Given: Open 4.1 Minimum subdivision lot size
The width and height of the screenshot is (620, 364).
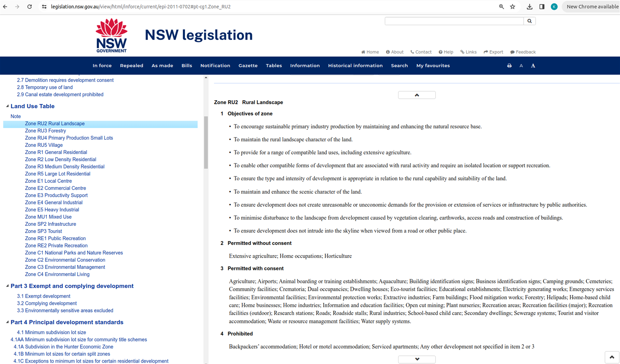Looking at the screenshot, I should pyautogui.click(x=52, y=332).
